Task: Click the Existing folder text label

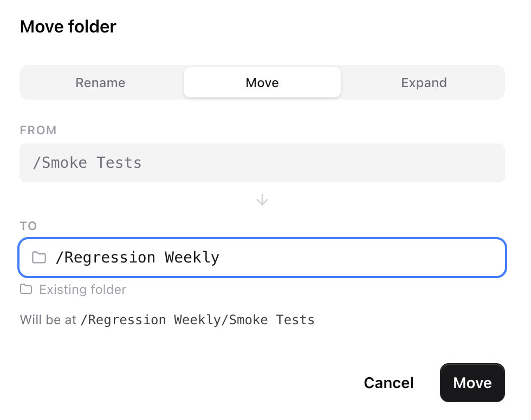Action: pos(82,290)
